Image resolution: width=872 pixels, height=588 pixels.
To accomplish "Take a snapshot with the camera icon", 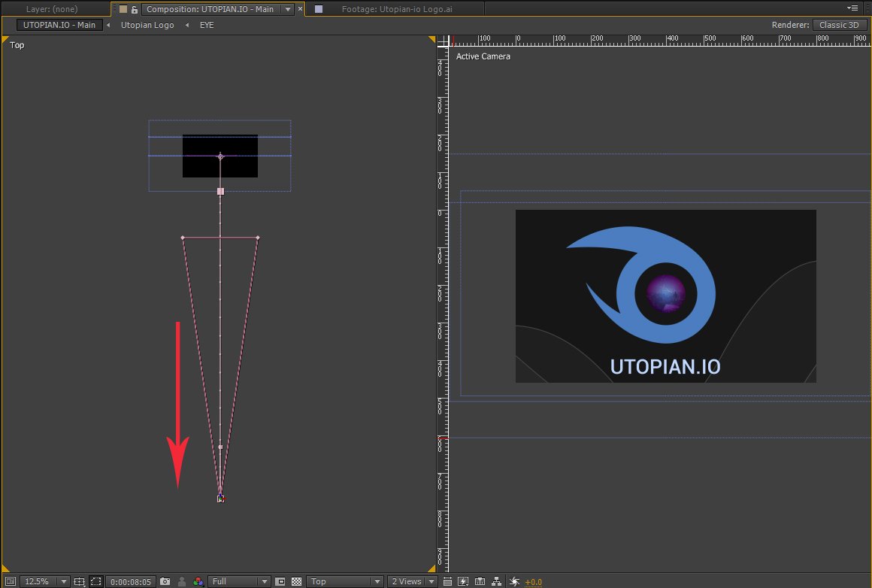I will tap(165, 581).
